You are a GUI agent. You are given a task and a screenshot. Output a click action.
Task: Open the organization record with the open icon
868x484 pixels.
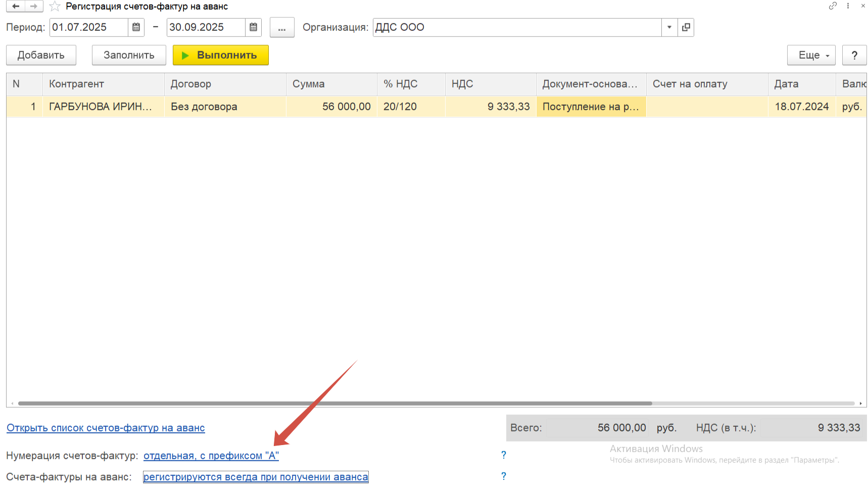tap(686, 27)
